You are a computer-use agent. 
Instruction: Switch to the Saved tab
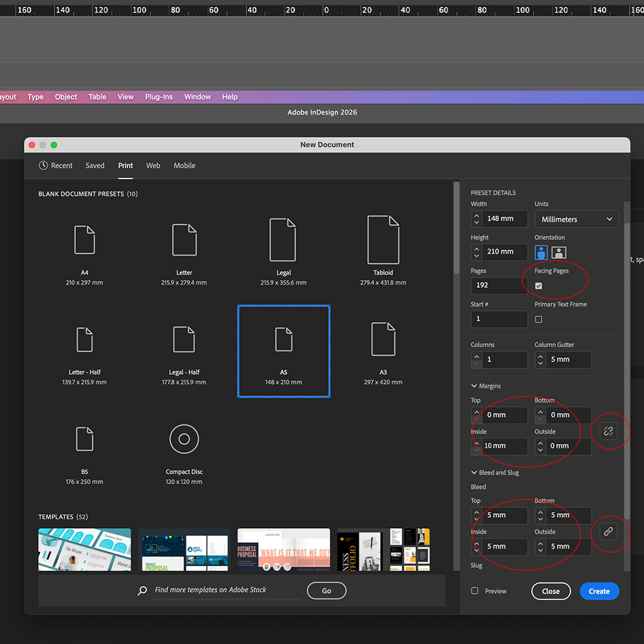(x=95, y=166)
